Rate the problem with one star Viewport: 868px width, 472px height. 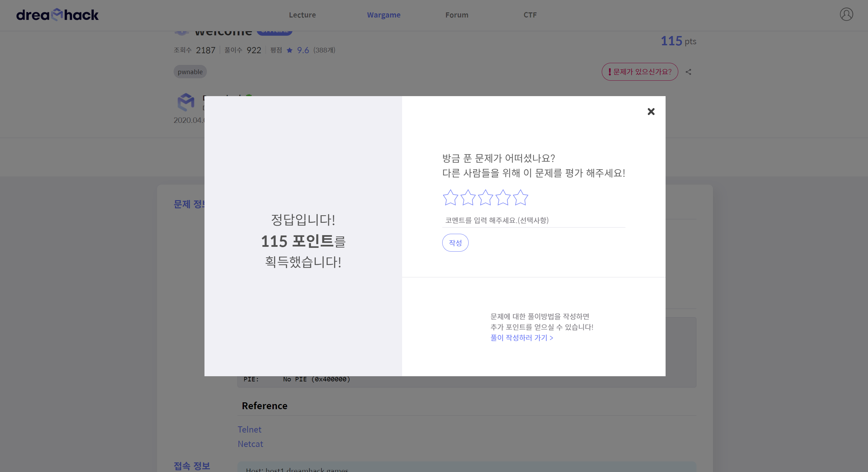tap(450, 198)
